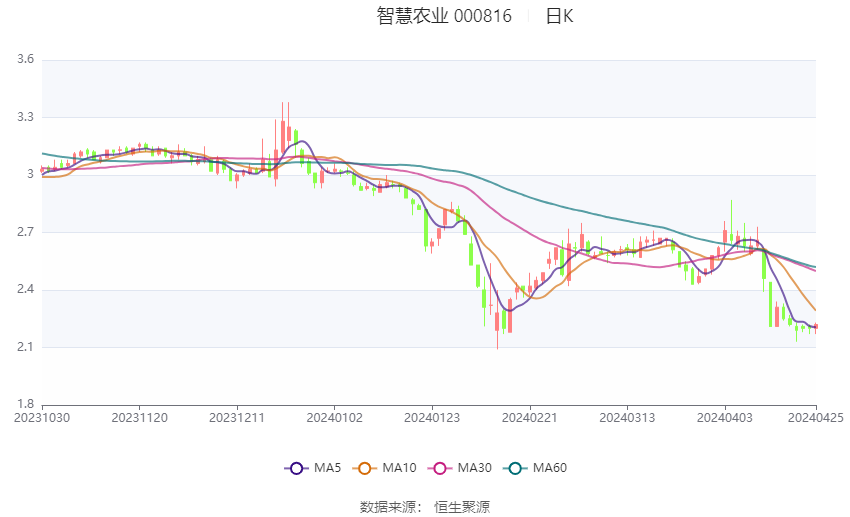Hide the MA30 line via its label
The image size is (850, 517).
(474, 468)
